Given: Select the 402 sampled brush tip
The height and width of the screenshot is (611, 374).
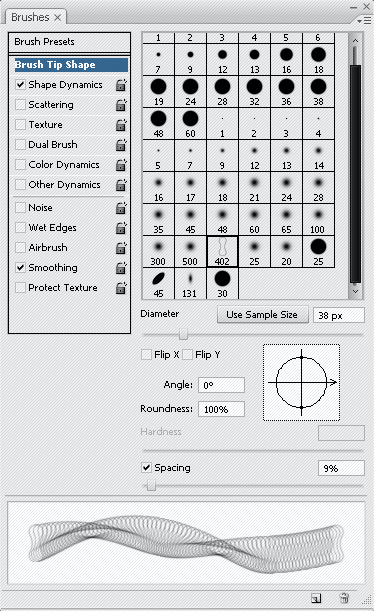Looking at the screenshot, I should [x=222, y=252].
